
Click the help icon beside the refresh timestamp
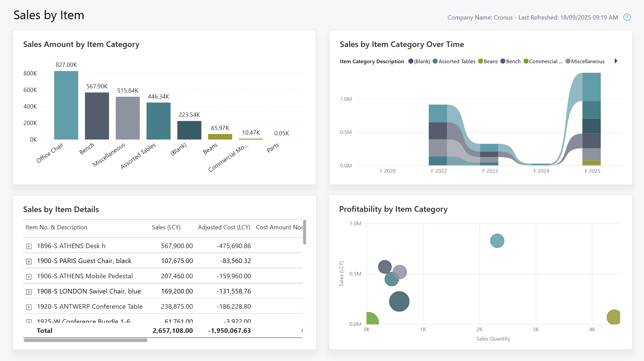coord(627,17)
